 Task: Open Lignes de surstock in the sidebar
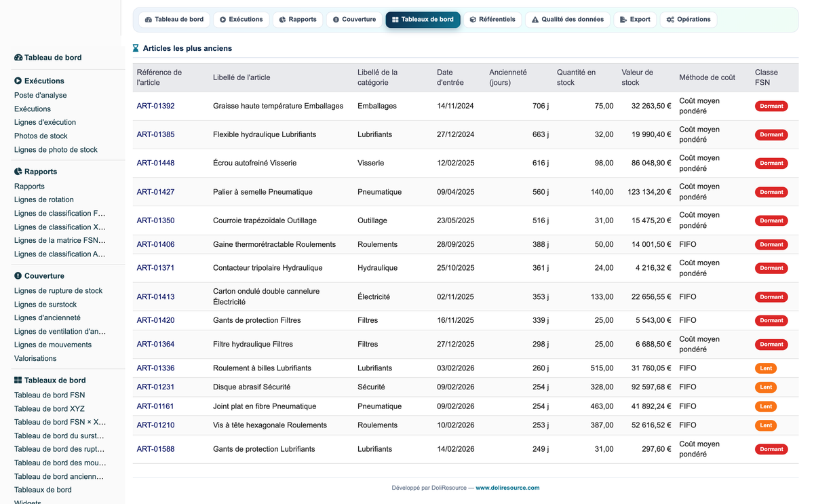45,305
